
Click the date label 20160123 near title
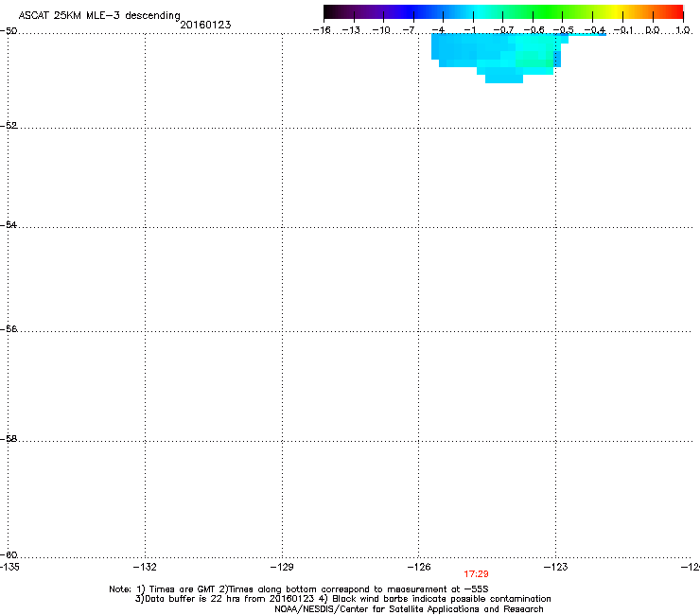click(x=205, y=25)
